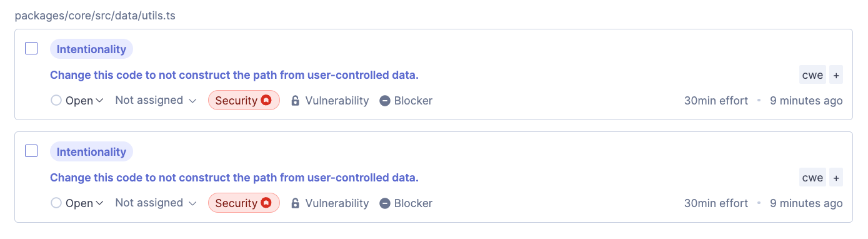Add a tag with first issue's plus button
The height and width of the screenshot is (239, 868).
(x=836, y=75)
